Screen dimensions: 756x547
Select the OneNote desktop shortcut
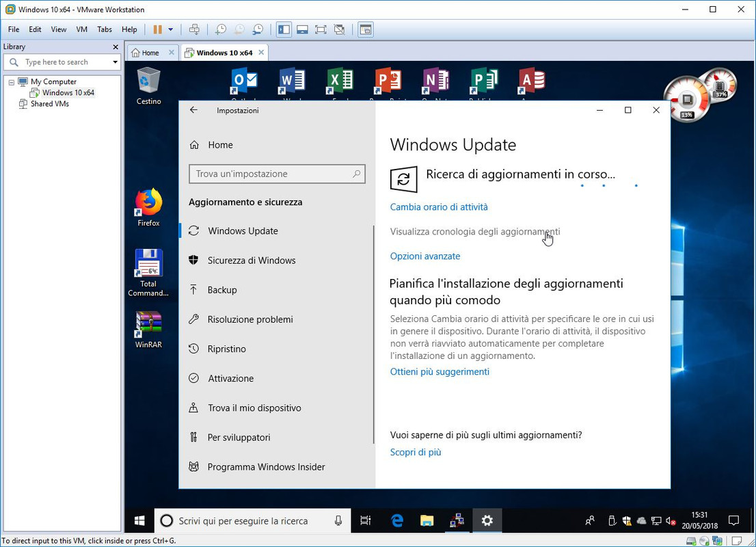pyautogui.click(x=436, y=83)
